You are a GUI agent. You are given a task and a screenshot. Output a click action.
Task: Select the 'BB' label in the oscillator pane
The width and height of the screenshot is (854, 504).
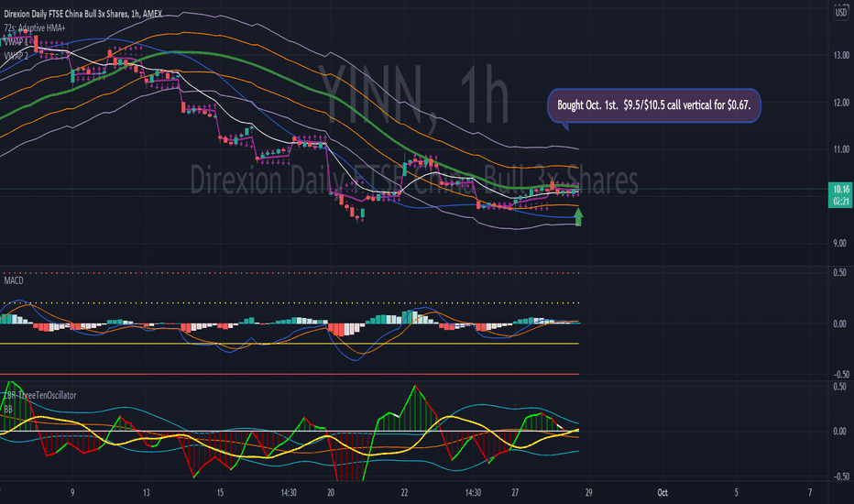tap(8, 409)
